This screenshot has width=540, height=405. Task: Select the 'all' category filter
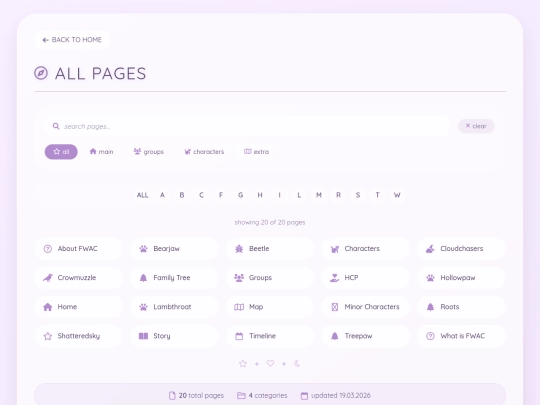point(61,152)
